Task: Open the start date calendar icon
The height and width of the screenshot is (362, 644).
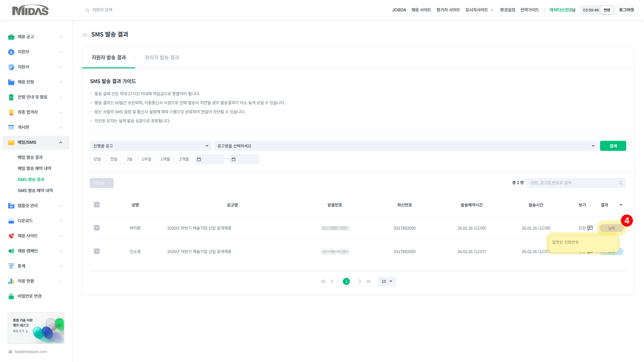Action: pyautogui.click(x=199, y=159)
